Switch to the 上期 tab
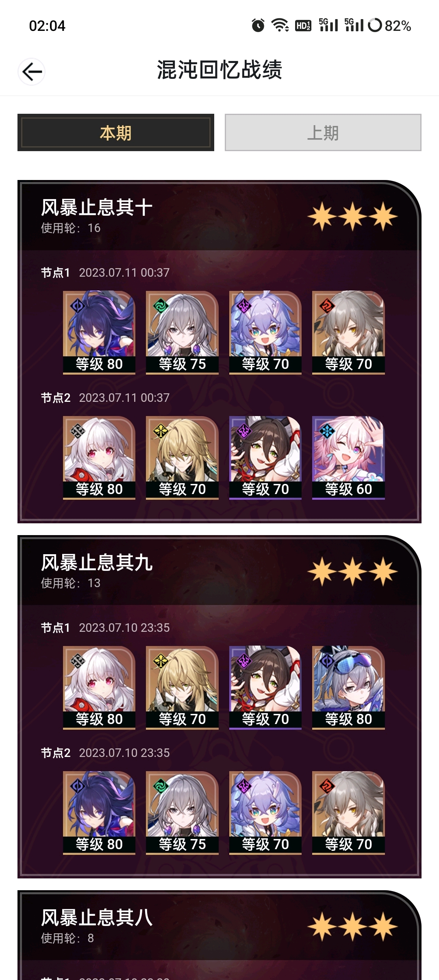Screen dimensions: 439x980 [323, 132]
